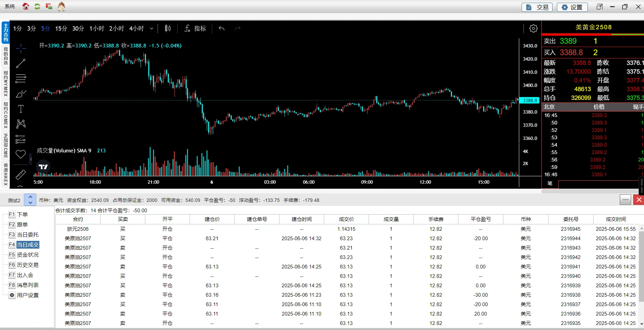Click the red and green windows icon
This screenshot has width=644, height=330.
pyautogui.click(x=49, y=6)
